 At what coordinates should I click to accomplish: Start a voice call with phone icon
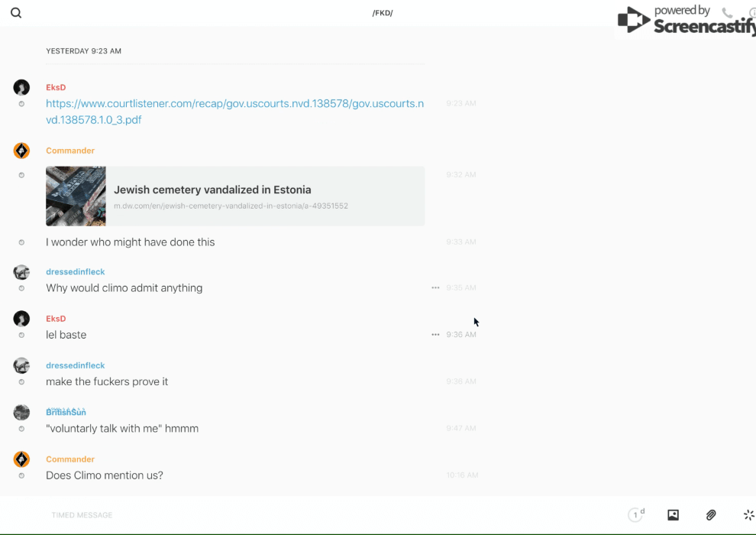click(x=727, y=13)
